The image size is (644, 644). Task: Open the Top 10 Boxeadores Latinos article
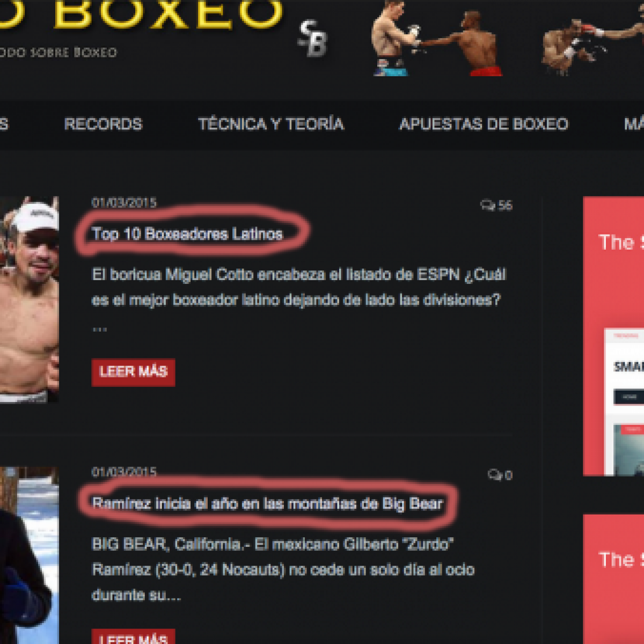coord(187,233)
